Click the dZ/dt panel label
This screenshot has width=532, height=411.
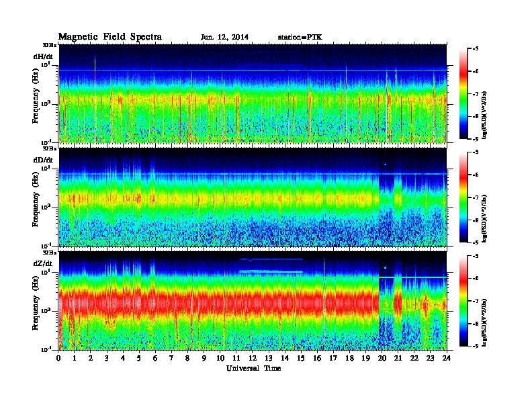[x=43, y=263]
